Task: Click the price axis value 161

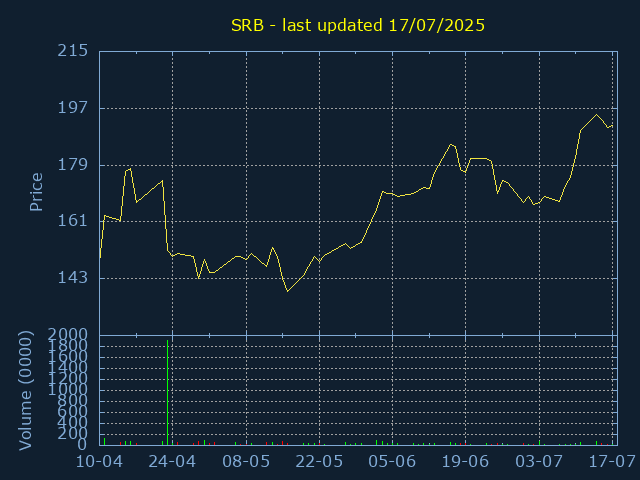Action: (73, 221)
